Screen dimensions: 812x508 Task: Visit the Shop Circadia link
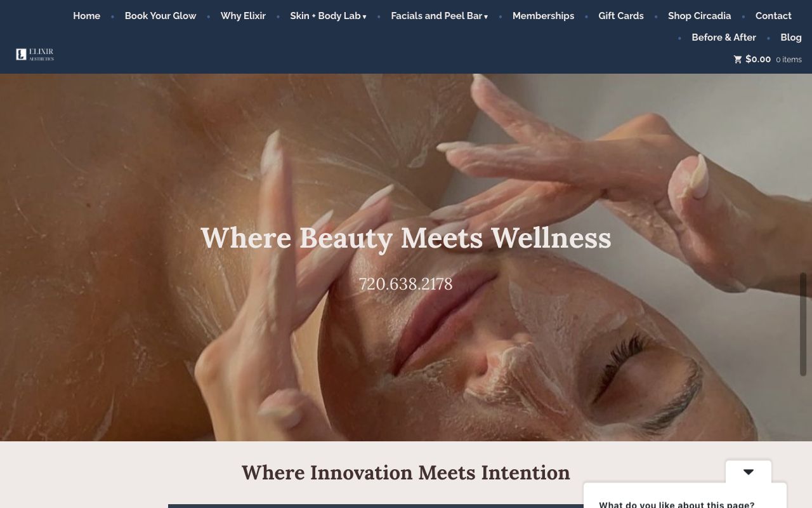click(699, 16)
